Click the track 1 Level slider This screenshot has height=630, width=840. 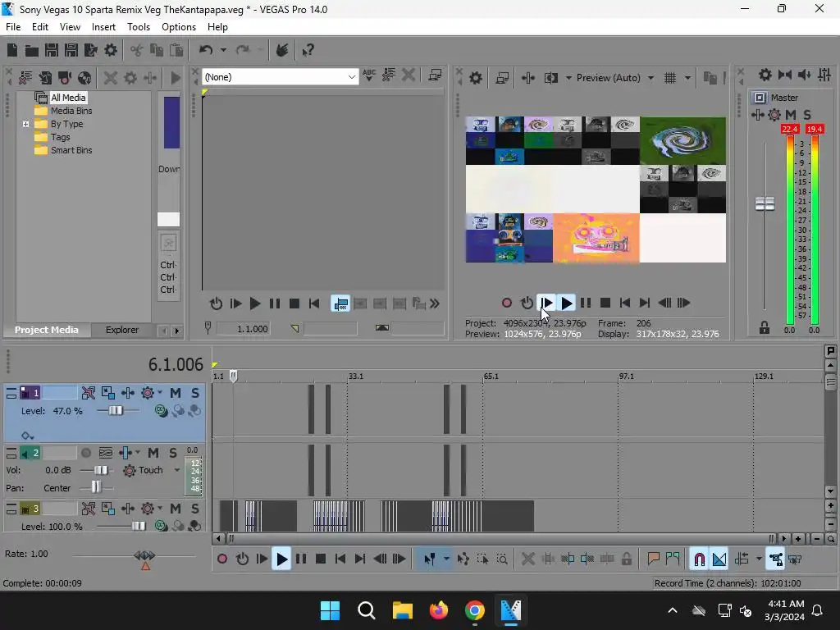115,411
